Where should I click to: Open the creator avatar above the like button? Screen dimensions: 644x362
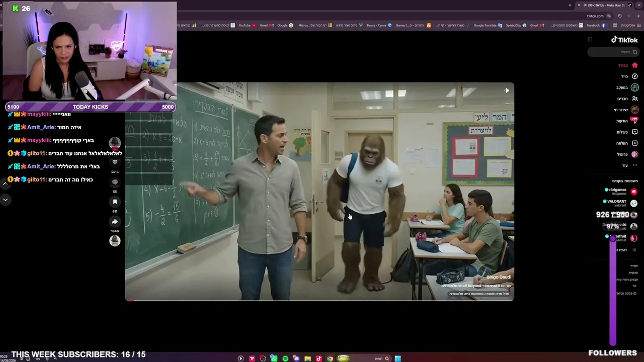[x=115, y=143]
